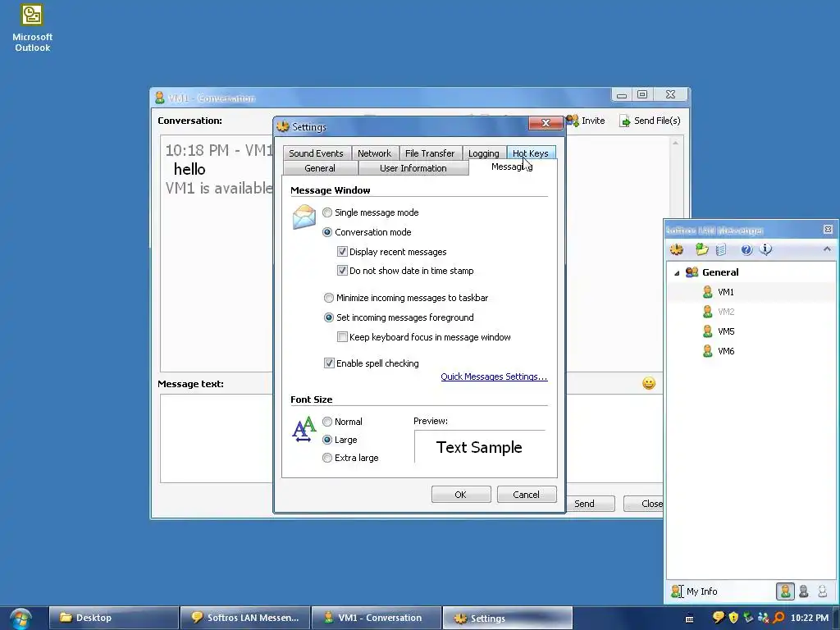Uncheck Do not show date in time stamp
The width and height of the screenshot is (840, 630).
[x=342, y=271]
